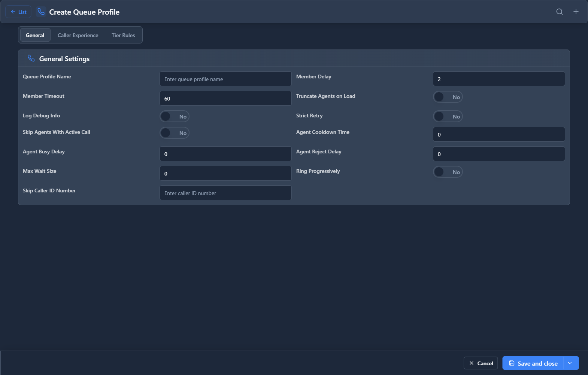Go back with the List button
Image resolution: width=588 pixels, height=375 pixels.
pos(18,12)
